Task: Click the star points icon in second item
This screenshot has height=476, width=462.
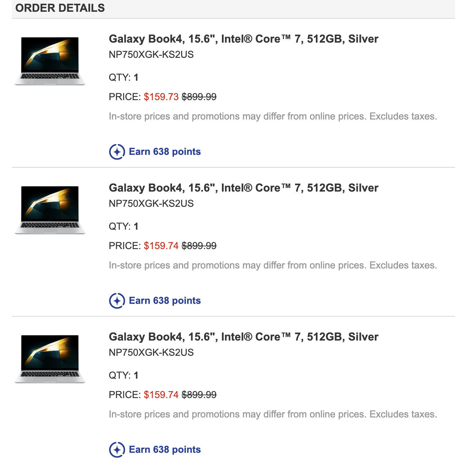Action: tap(117, 301)
